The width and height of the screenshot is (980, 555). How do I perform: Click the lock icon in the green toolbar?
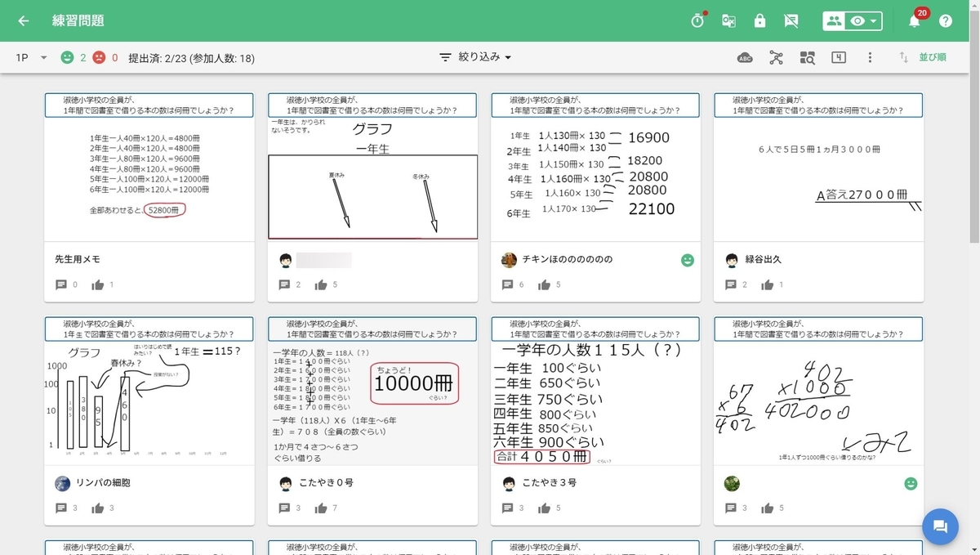click(x=760, y=20)
